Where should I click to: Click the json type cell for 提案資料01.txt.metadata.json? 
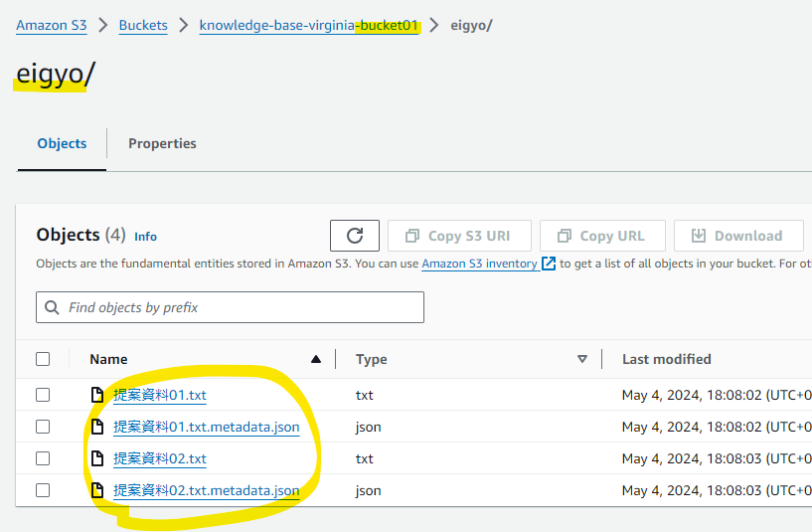point(368,428)
